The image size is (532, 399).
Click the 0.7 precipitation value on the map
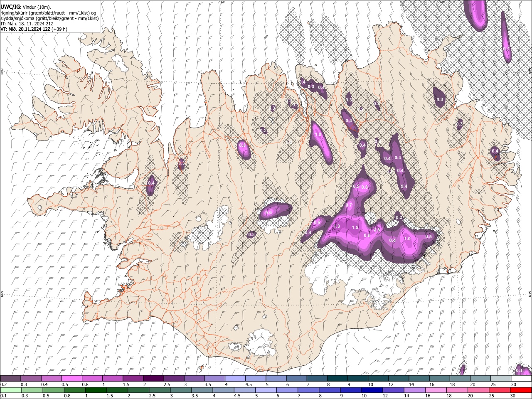click(x=349, y=205)
